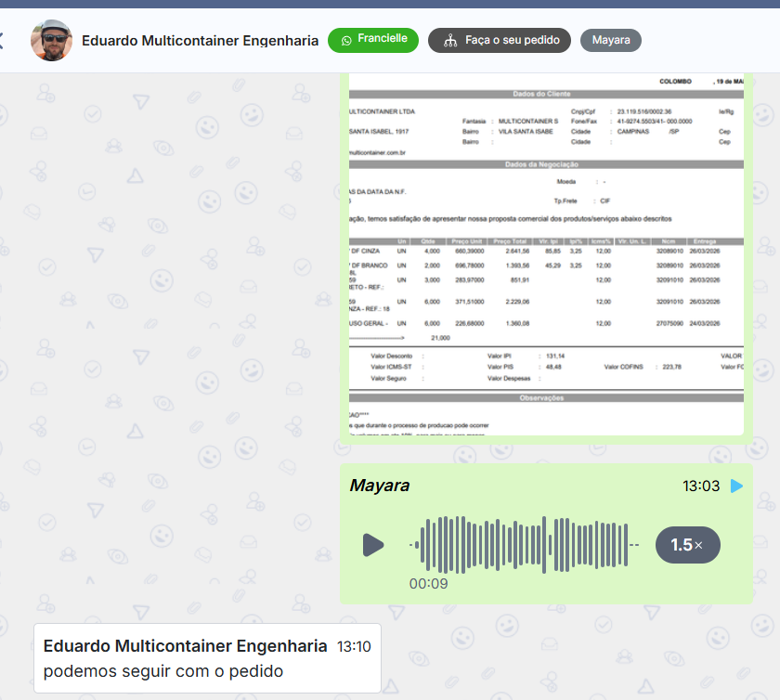Click the WhatsApp icon in Francielle badge
The width and height of the screenshot is (780, 700).
click(346, 40)
